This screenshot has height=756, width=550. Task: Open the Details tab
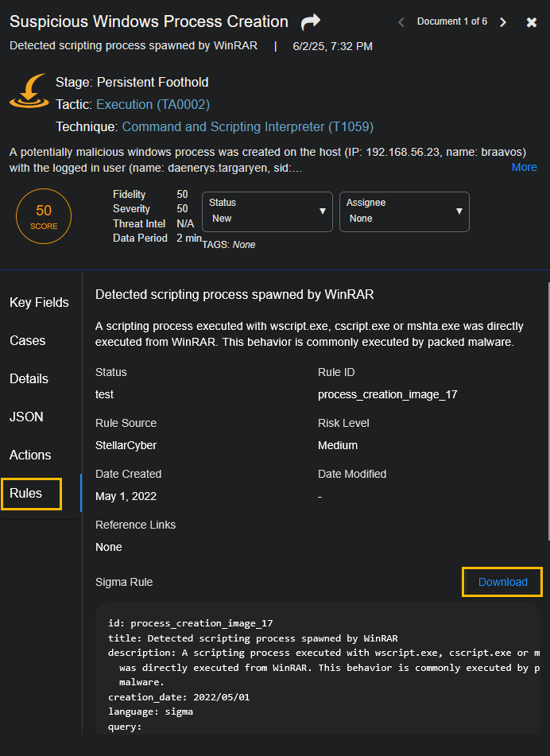29,378
